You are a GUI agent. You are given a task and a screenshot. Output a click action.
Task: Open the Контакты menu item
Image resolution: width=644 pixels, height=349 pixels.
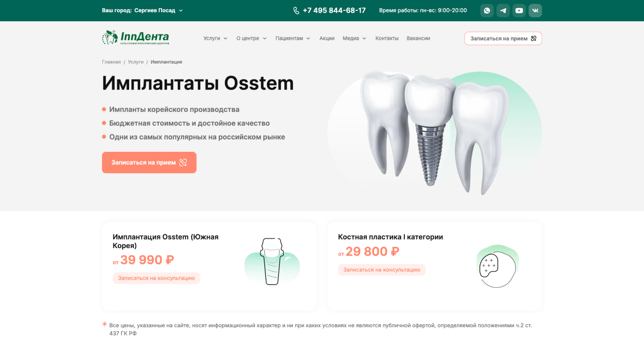pos(387,38)
